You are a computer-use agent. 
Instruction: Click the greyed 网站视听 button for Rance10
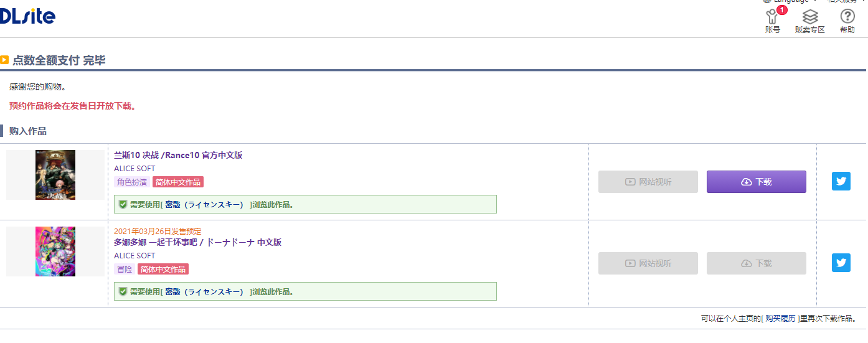pos(648,182)
